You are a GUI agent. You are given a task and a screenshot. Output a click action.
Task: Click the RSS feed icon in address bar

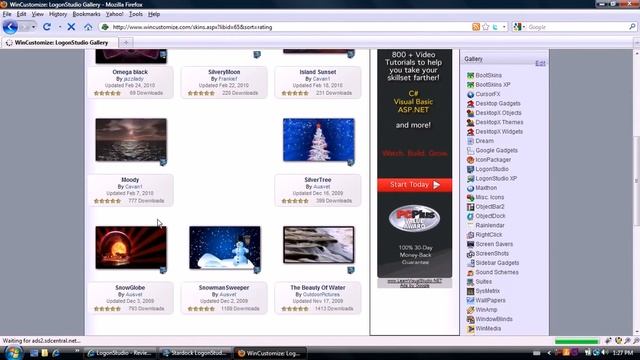tap(476, 27)
